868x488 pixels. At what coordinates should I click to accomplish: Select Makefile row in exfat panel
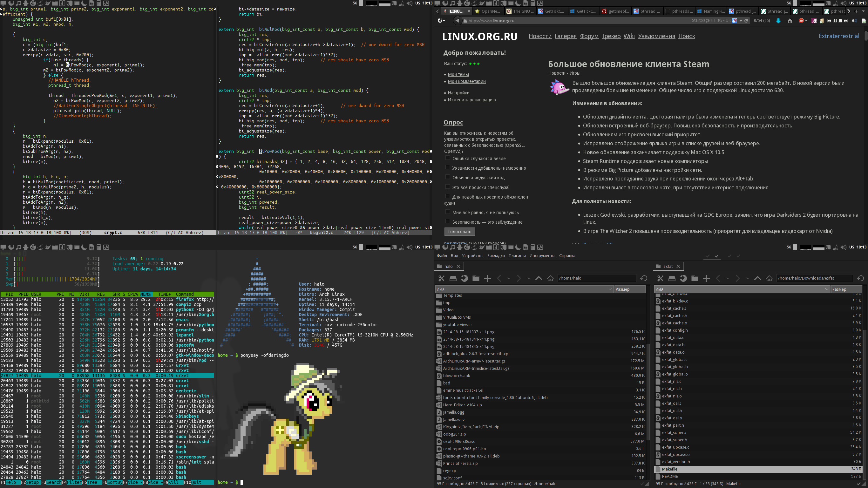(758, 469)
